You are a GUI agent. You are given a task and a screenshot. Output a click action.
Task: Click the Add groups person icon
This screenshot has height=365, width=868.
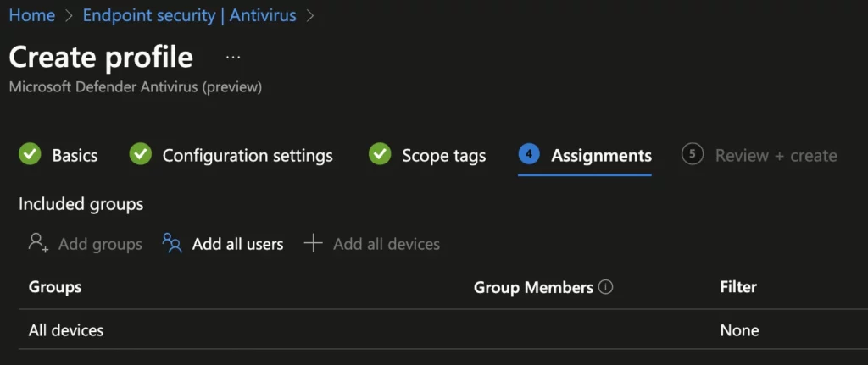pyautogui.click(x=38, y=243)
